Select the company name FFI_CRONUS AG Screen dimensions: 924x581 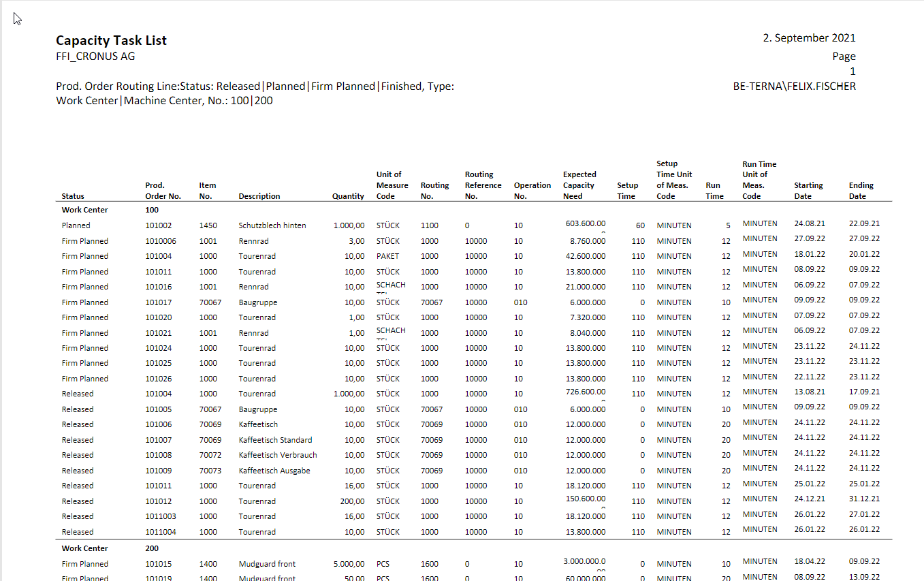click(x=95, y=57)
